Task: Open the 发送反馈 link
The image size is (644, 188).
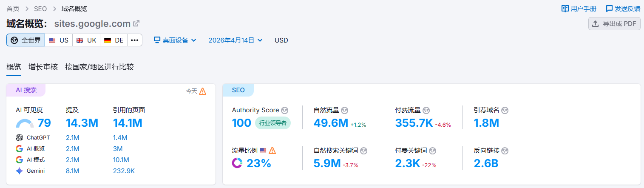Action: pyautogui.click(x=623, y=9)
